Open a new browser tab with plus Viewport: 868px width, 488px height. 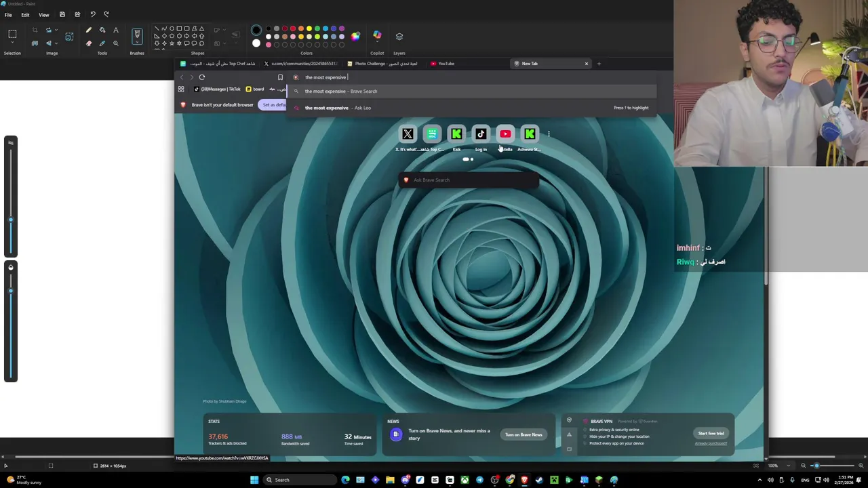[x=599, y=64]
